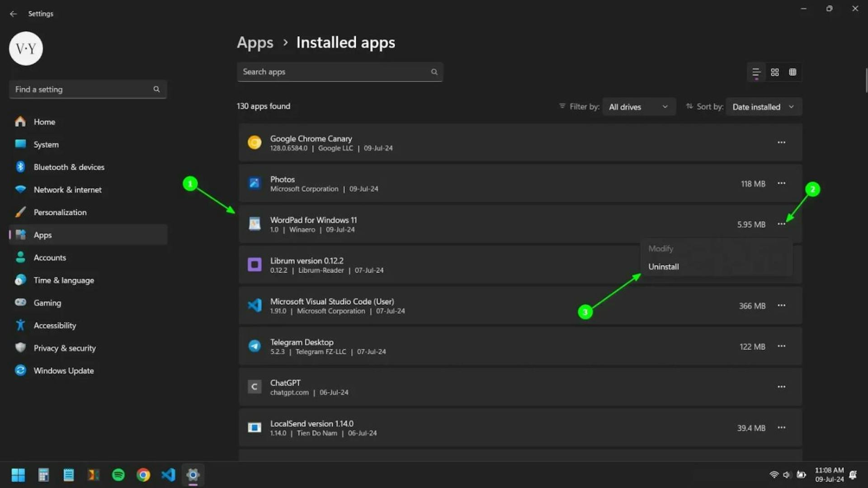This screenshot has width=868, height=488.
Task: Select the list view layout icon
Action: tap(756, 72)
